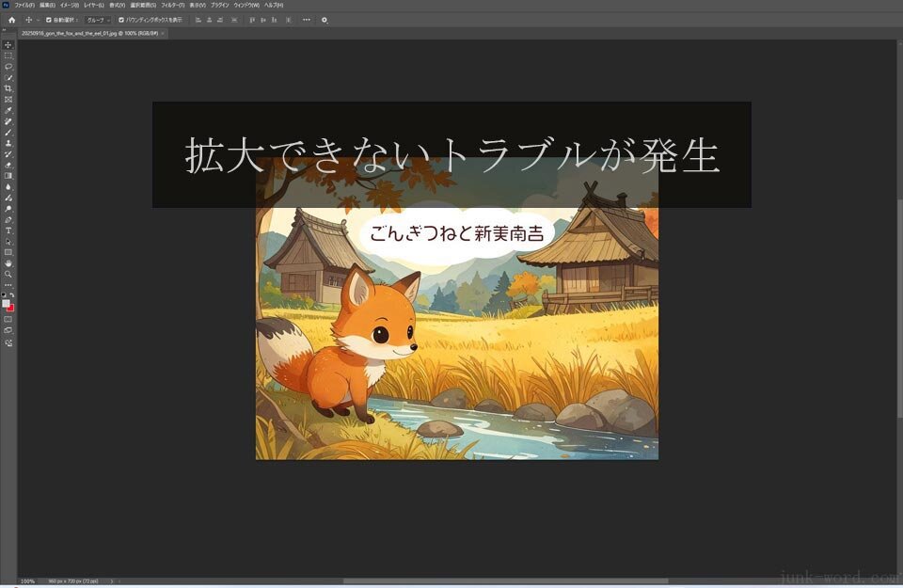Select the Move tool in the toolbar
Viewport: 903px width, 588px height.
[x=8, y=45]
